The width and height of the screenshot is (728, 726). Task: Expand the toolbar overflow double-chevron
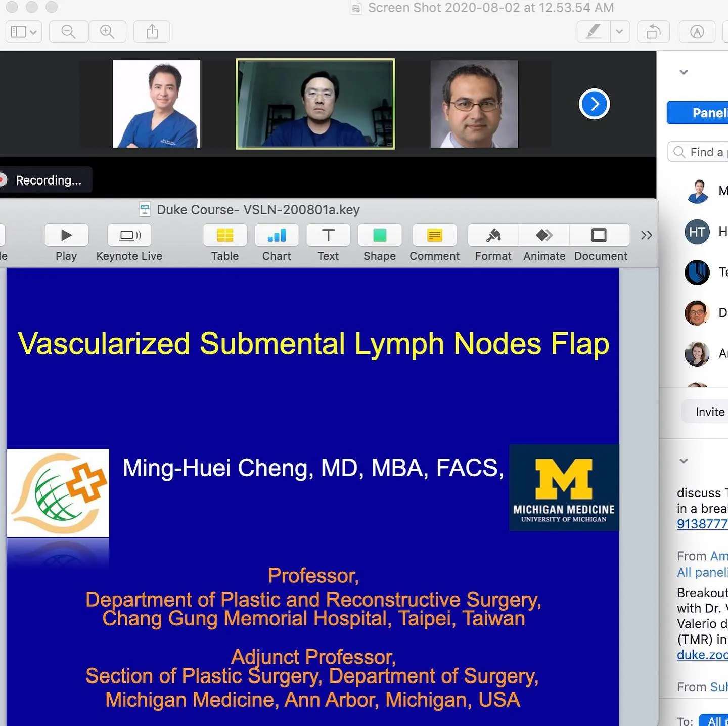click(x=646, y=235)
